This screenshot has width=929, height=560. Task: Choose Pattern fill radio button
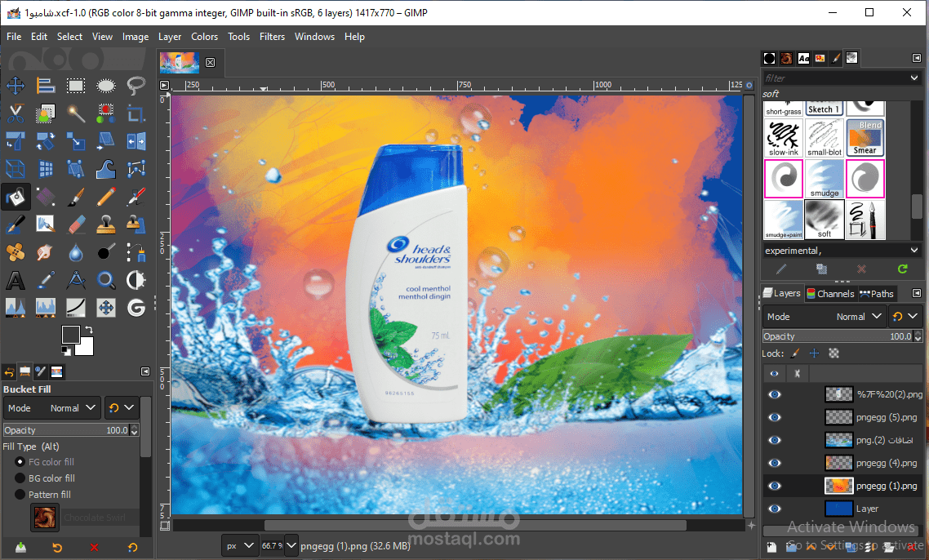click(x=20, y=494)
